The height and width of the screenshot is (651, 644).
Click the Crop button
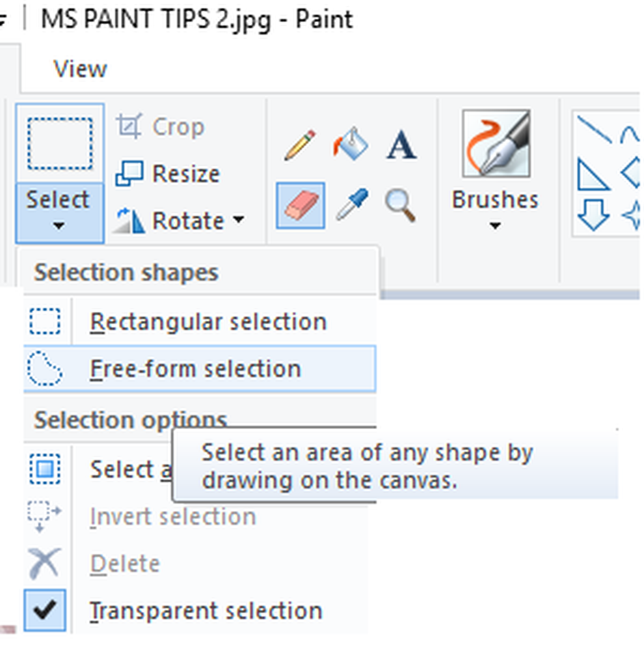160,126
